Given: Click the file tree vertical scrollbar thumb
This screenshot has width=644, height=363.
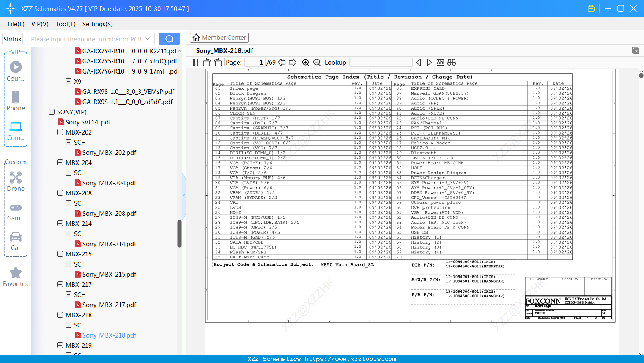Looking at the screenshot, I should coord(179,234).
